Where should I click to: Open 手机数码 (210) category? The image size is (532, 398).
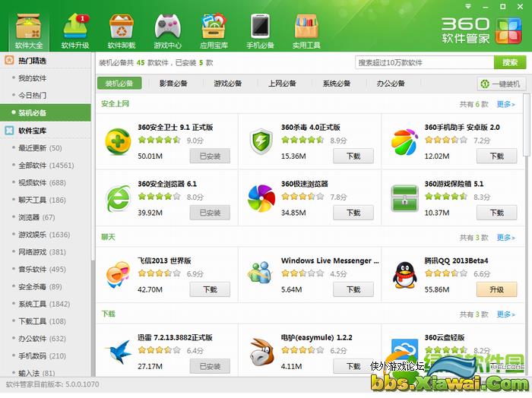(x=46, y=355)
